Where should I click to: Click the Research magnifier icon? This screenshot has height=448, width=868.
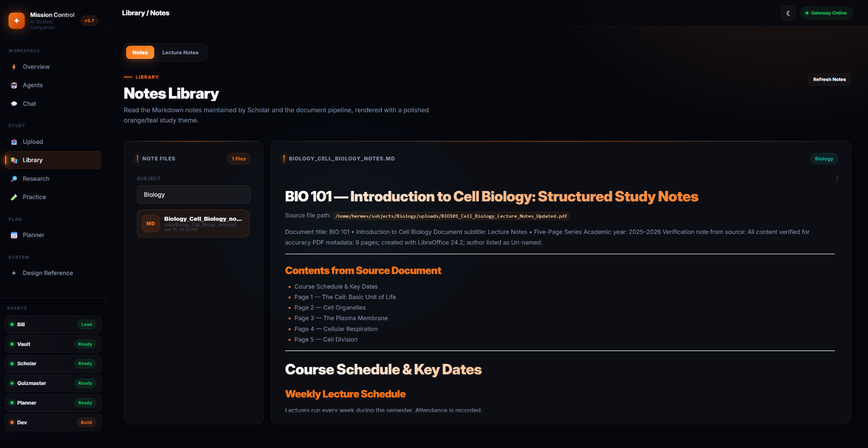(x=14, y=179)
